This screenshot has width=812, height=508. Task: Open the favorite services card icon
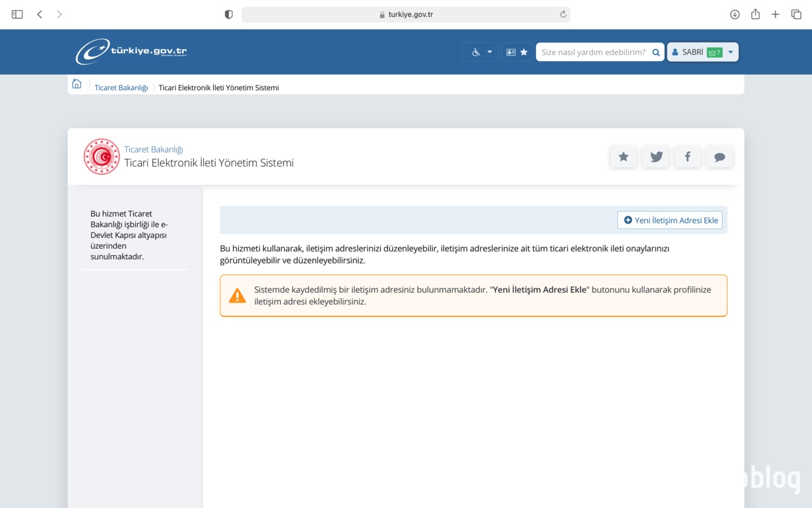[517, 52]
